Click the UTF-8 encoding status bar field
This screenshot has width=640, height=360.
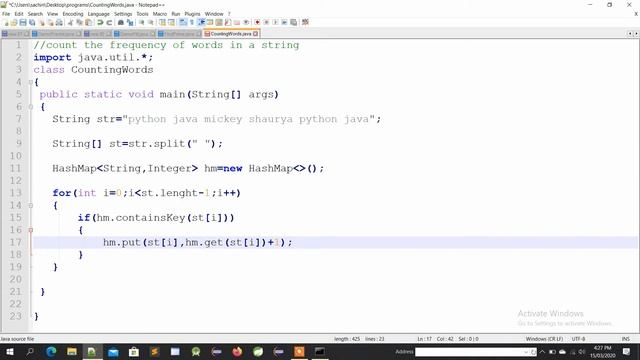578,339
